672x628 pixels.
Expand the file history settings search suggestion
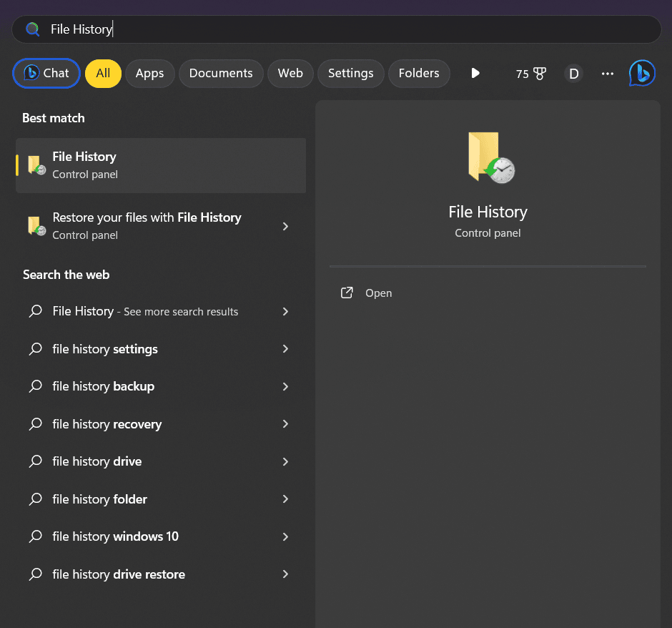coord(285,349)
